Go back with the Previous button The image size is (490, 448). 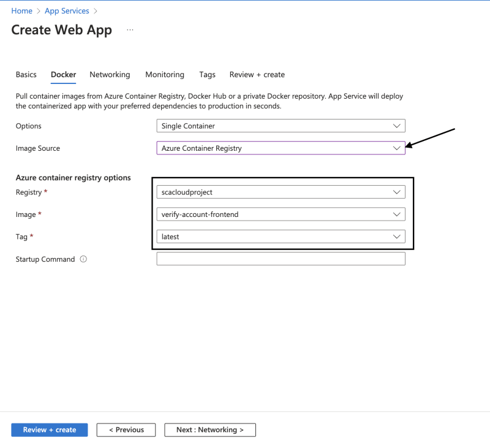(x=126, y=430)
